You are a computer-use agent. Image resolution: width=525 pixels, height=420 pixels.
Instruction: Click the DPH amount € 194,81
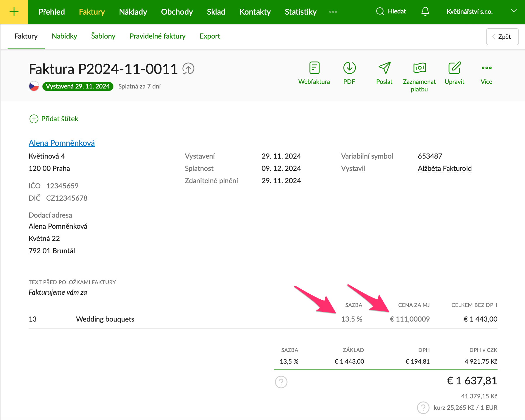417,362
